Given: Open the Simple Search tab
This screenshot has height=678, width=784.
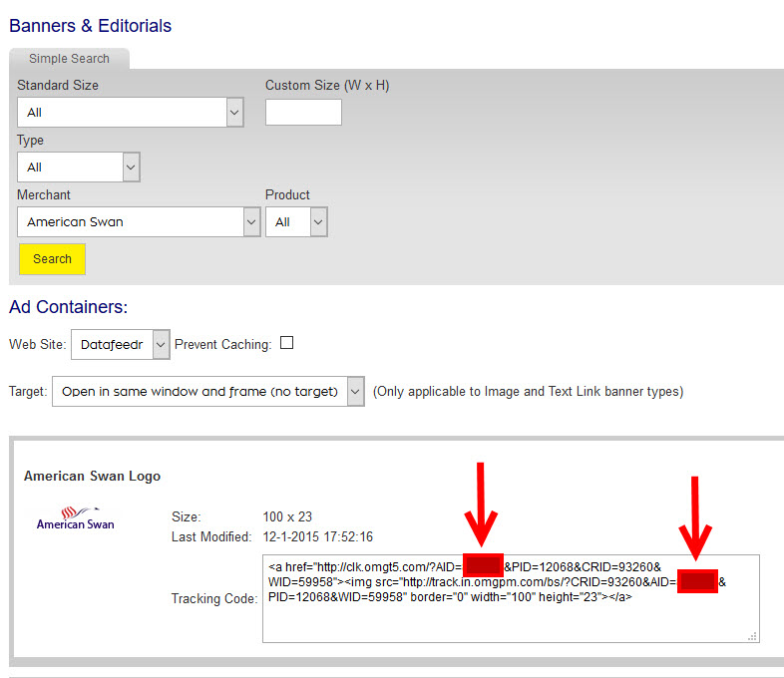Looking at the screenshot, I should (x=69, y=59).
